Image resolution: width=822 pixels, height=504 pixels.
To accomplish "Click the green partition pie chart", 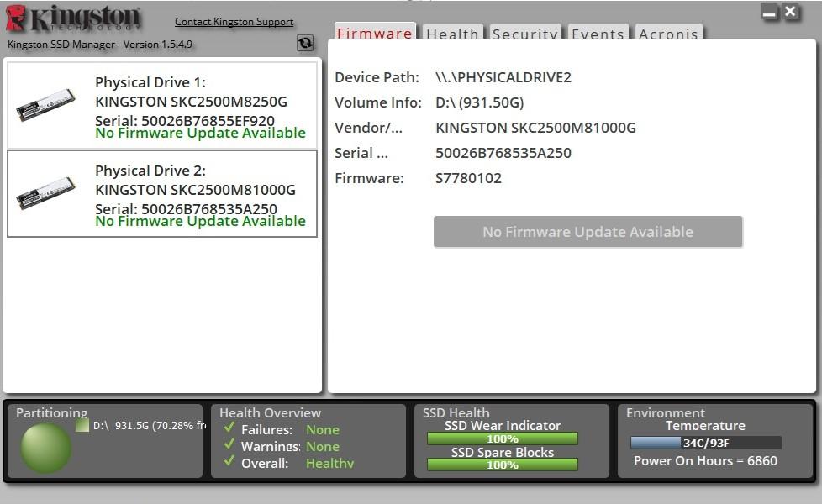I will coord(45,449).
